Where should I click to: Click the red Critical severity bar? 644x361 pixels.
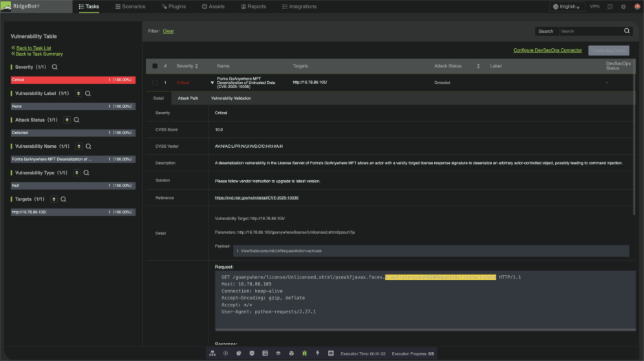pos(72,80)
